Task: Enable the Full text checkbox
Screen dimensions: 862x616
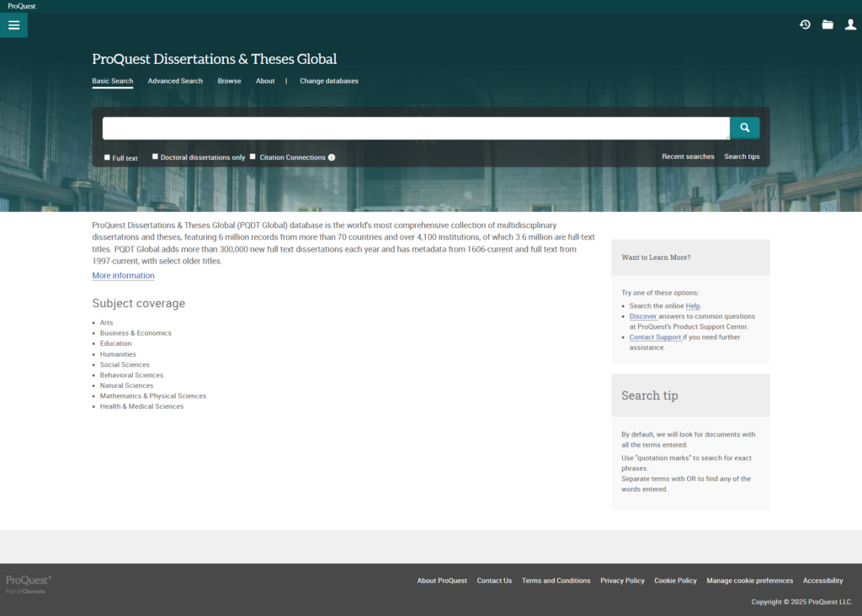Action: [107, 157]
